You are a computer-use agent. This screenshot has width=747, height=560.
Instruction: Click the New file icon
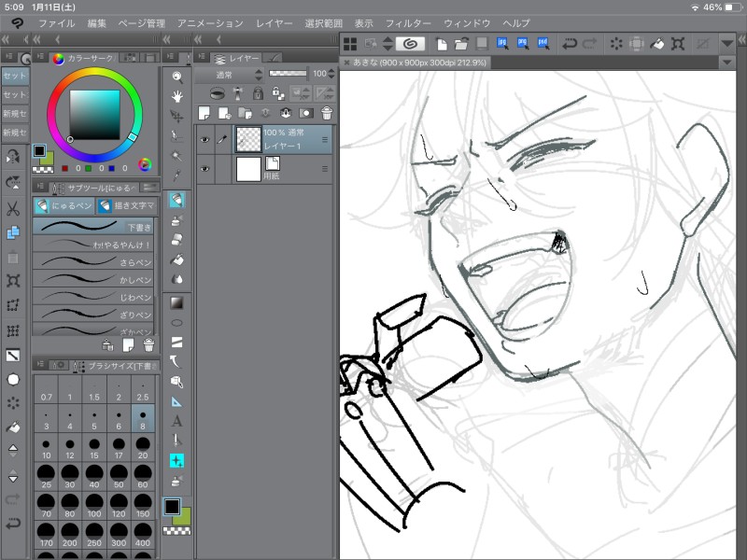442,44
